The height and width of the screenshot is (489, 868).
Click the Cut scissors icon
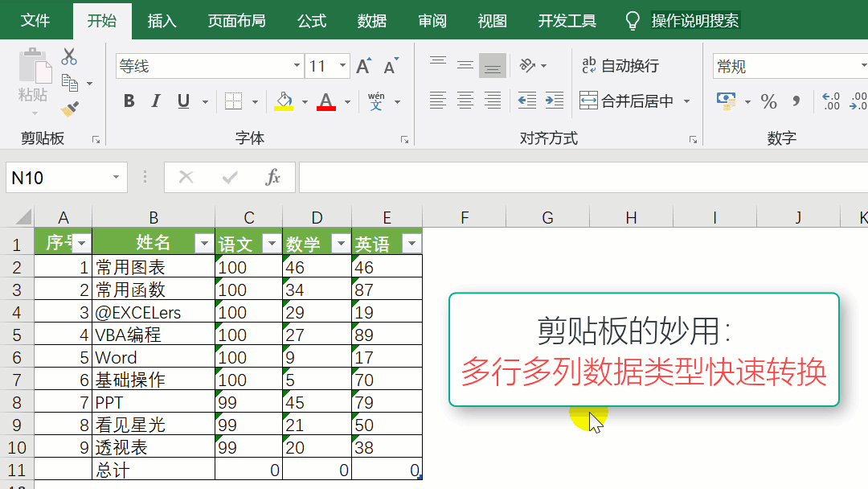point(69,56)
